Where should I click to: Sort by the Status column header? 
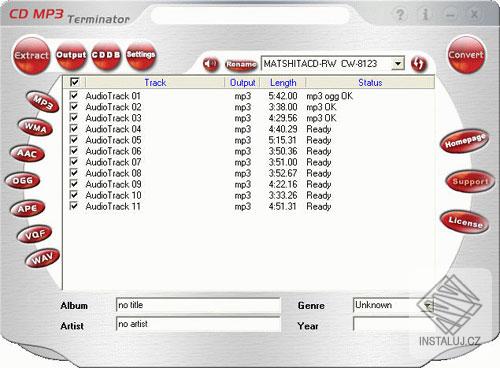pyautogui.click(x=370, y=82)
